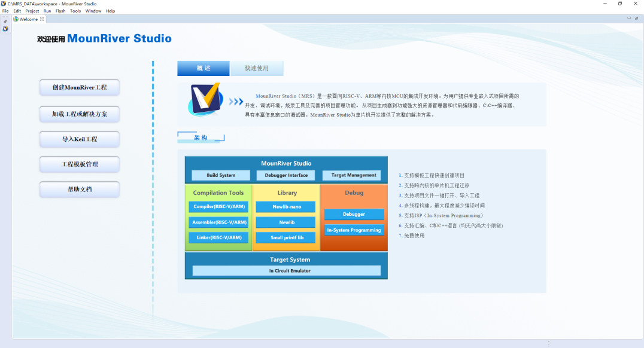644x348 pixels.
Task: Open the 帮助文档 help documents
Action: coord(80,189)
